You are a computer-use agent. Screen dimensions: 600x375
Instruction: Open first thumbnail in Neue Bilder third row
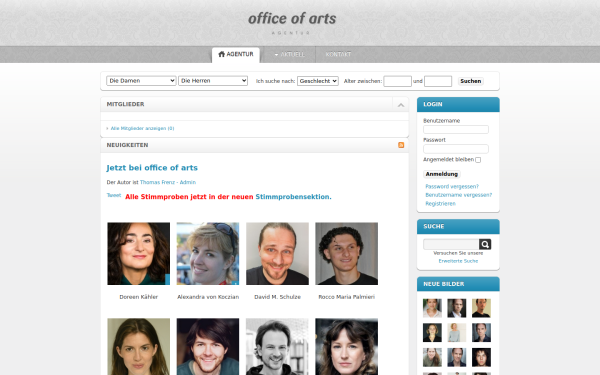click(432, 357)
